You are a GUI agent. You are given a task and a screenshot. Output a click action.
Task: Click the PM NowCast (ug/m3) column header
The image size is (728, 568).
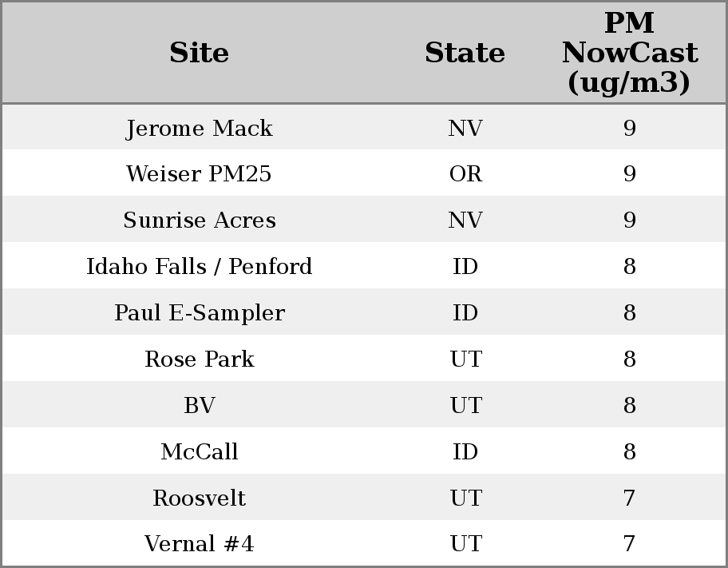pyautogui.click(x=629, y=53)
